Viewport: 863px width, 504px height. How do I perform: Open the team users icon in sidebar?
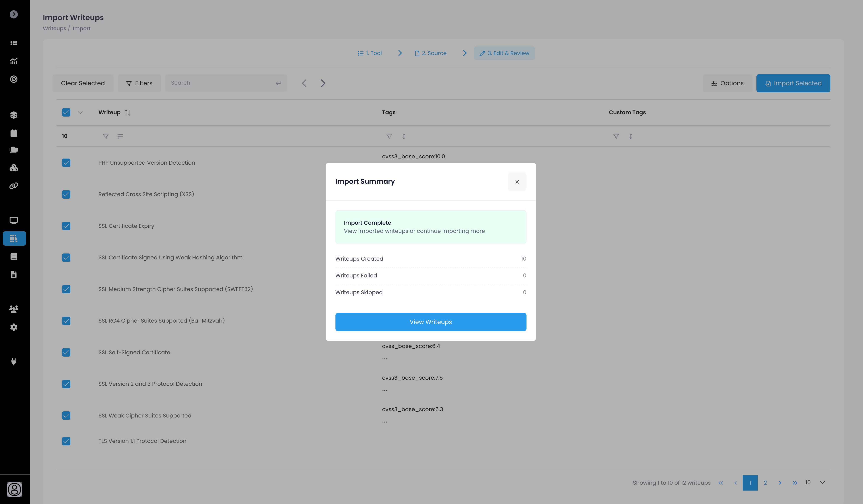pos(14,309)
